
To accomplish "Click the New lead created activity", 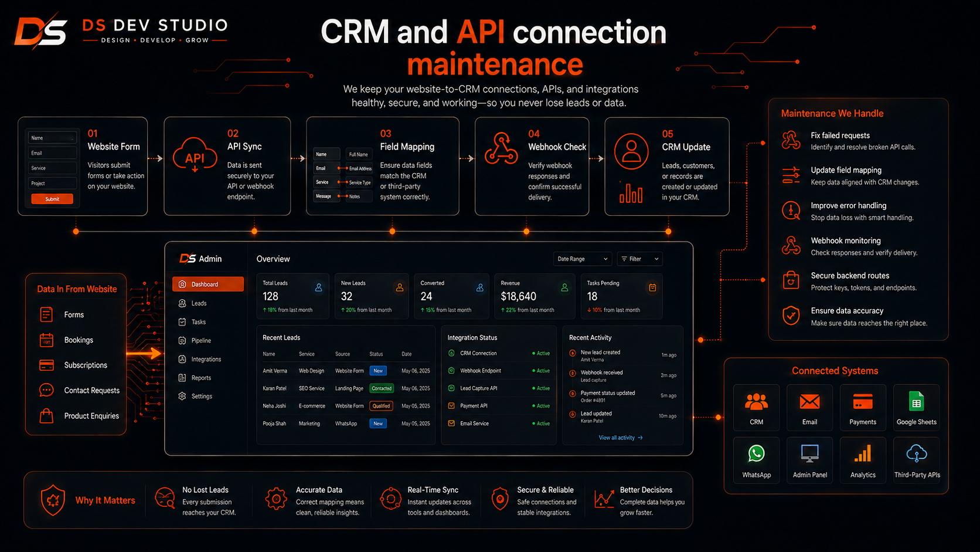I will (623, 355).
